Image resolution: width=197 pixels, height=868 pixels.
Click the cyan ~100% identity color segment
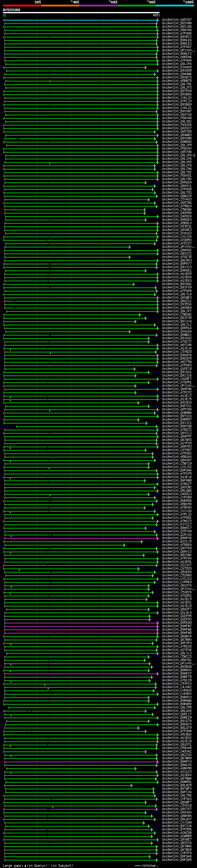click(175, 6)
